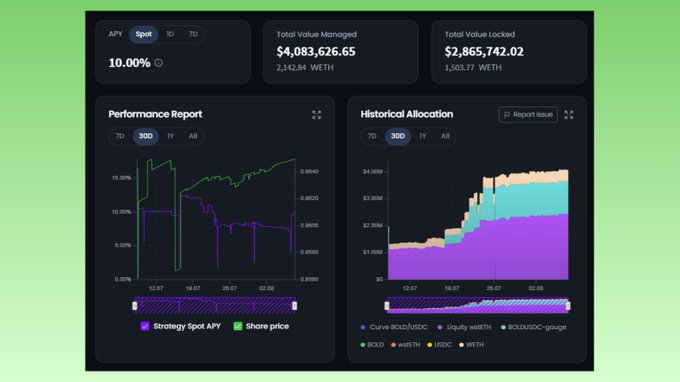Click left handle of Performance Report range slider
680x382 pixels.
(135, 306)
